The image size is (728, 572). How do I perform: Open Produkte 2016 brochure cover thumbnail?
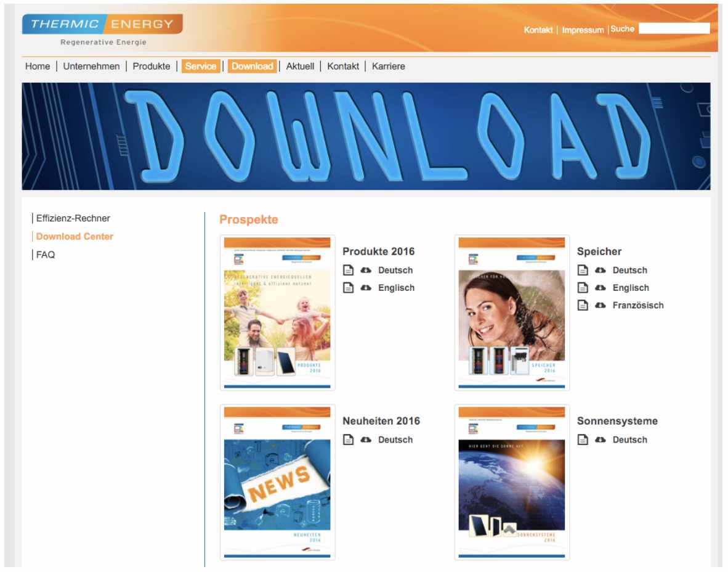point(278,313)
